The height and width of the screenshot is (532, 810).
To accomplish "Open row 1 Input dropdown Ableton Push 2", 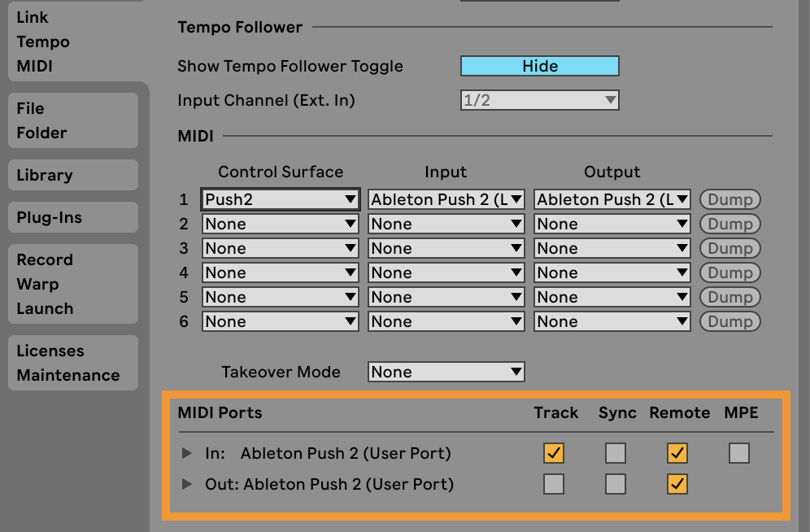I will 446,199.
